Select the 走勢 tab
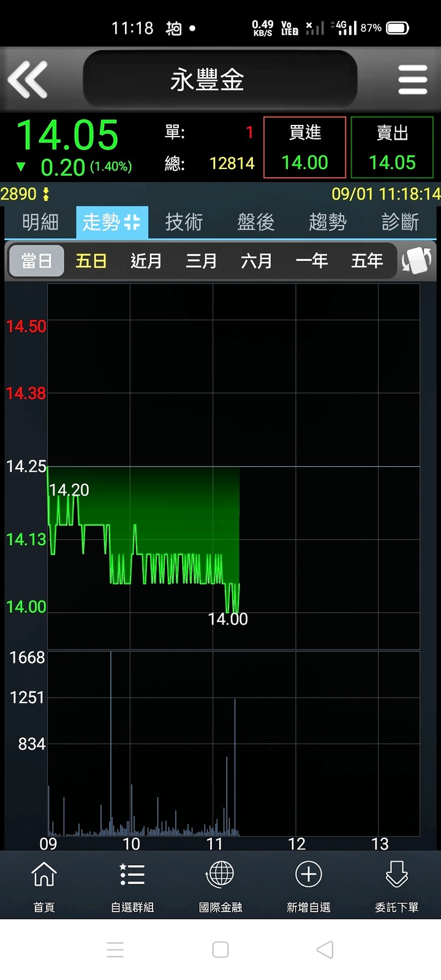 (x=112, y=222)
